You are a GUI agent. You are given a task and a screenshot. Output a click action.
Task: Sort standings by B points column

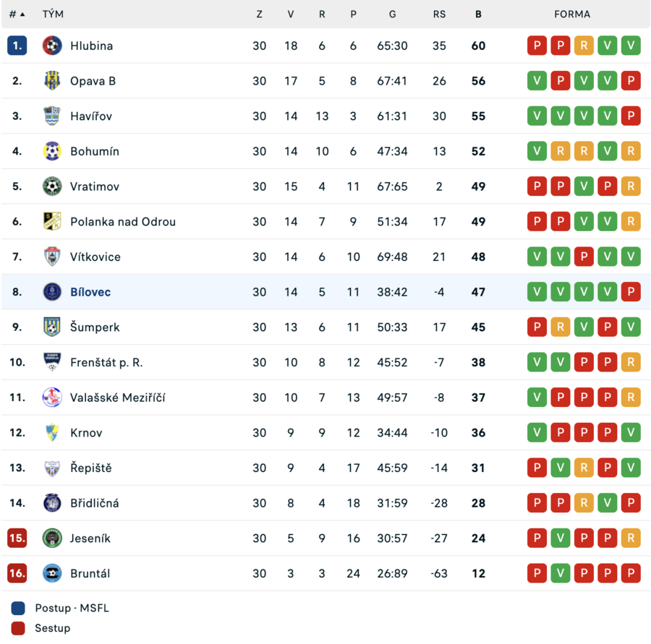coord(478,14)
